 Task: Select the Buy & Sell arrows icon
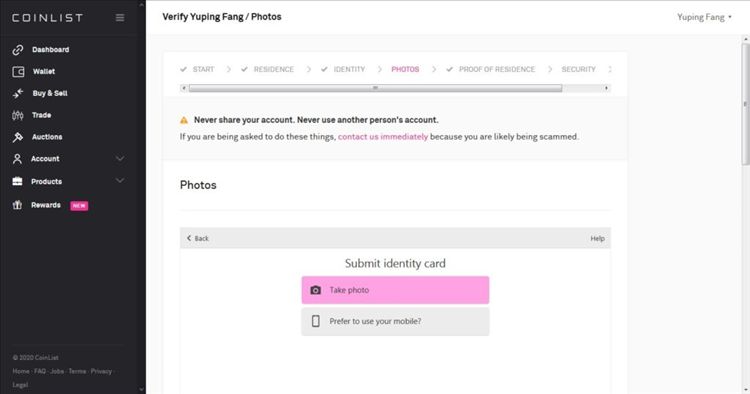18,93
